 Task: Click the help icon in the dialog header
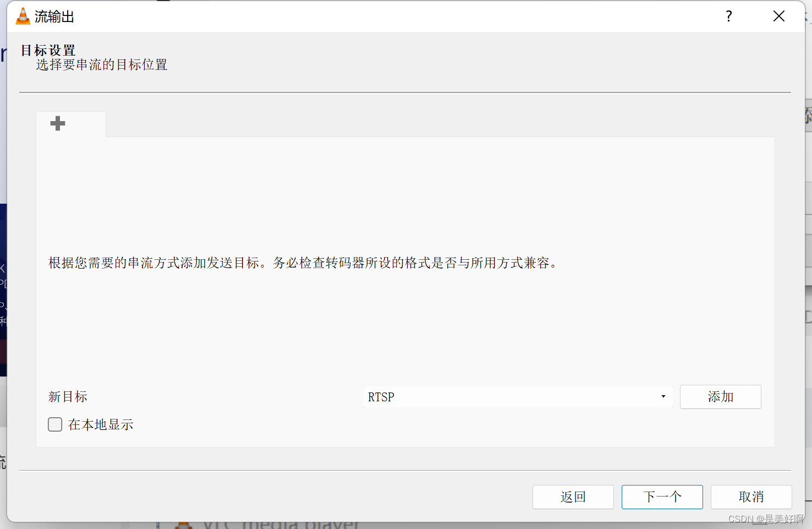coord(728,17)
